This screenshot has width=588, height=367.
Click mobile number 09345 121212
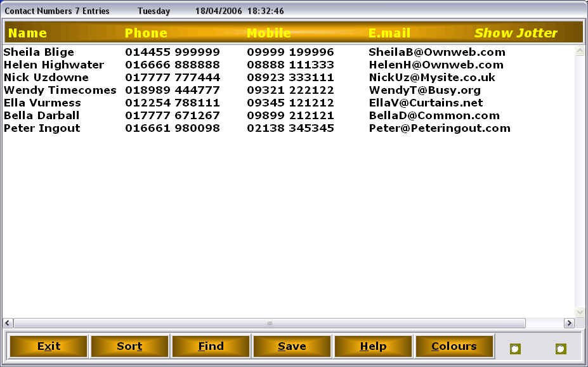pyautogui.click(x=291, y=103)
